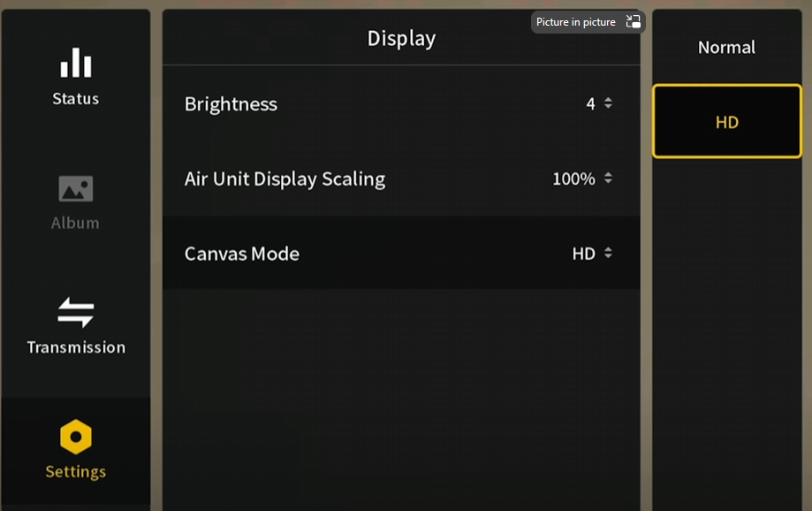Open the Status bar-chart icon
The width and height of the screenshot is (812, 511).
click(76, 62)
